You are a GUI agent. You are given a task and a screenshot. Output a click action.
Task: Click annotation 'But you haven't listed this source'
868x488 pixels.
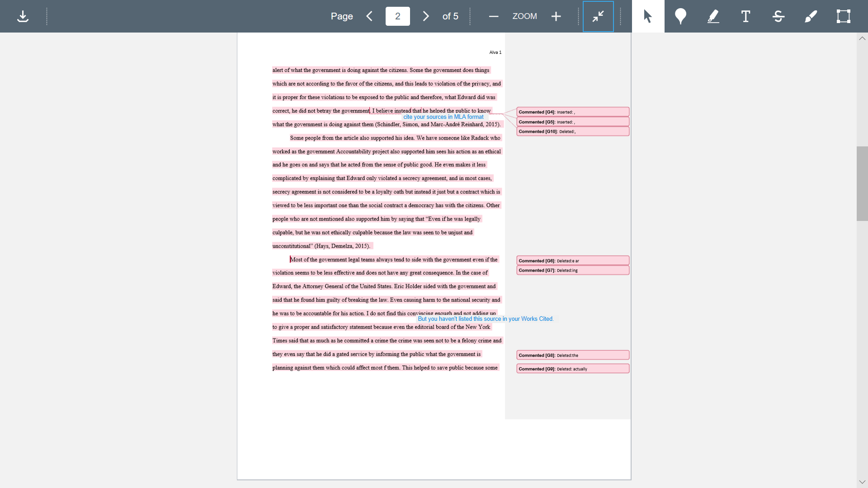click(486, 319)
